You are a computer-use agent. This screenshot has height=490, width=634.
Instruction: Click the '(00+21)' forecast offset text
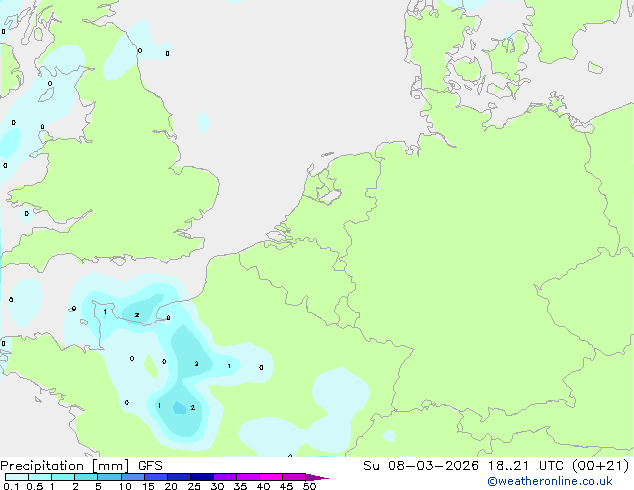pyautogui.click(x=601, y=466)
